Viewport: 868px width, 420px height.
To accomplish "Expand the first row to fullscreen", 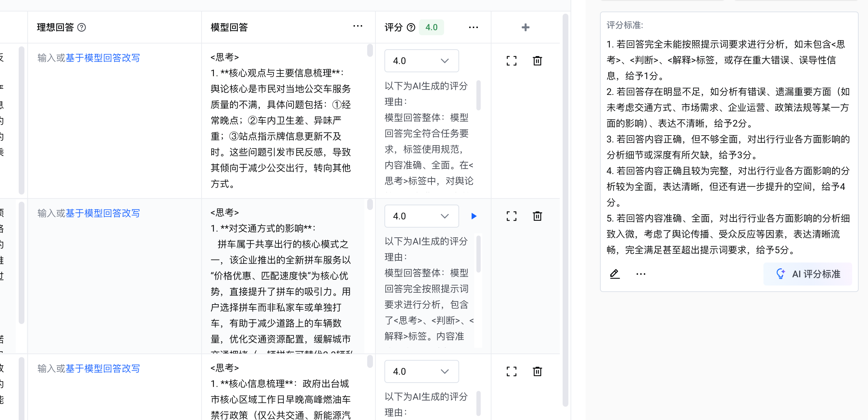I will pos(511,61).
